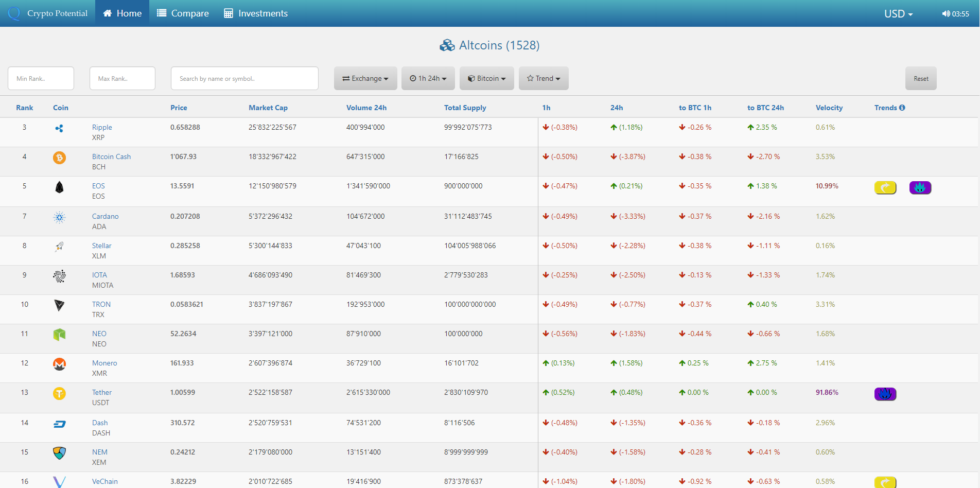Screen dimensions: 980x488
Task: Click Tether's 91.86% velocity value
Action: coord(827,392)
